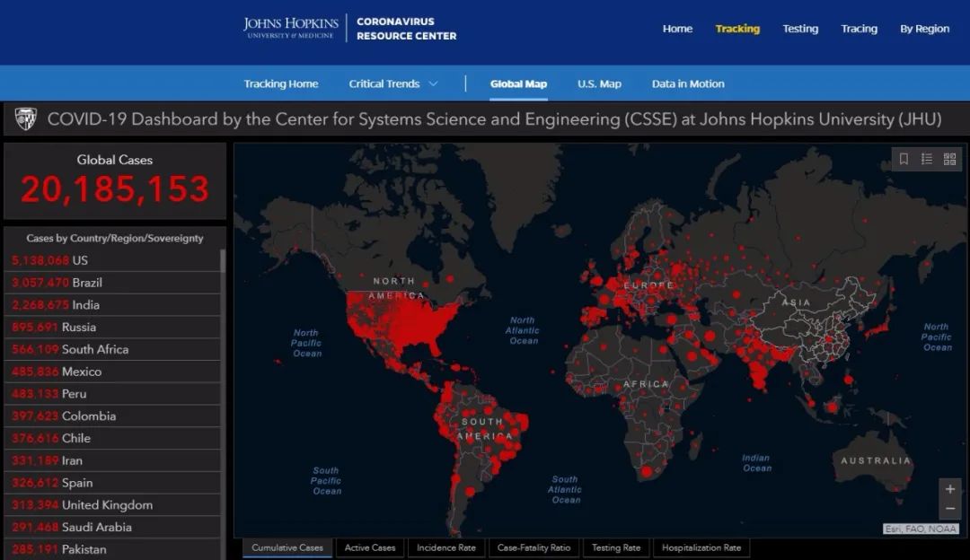Switch to the Case-Fatality Ratio map tab
This screenshot has height=560, width=970.
[x=533, y=547]
